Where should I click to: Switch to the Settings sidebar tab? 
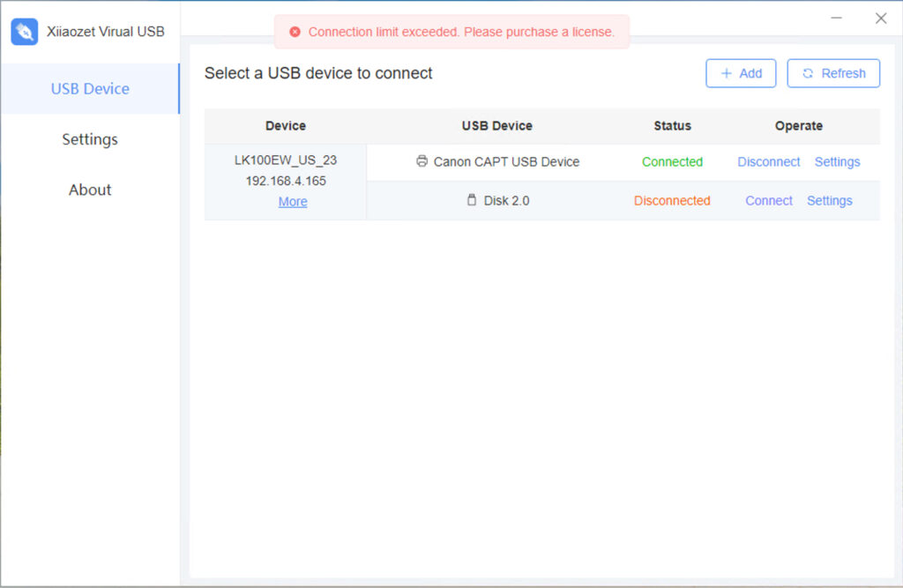coord(90,139)
